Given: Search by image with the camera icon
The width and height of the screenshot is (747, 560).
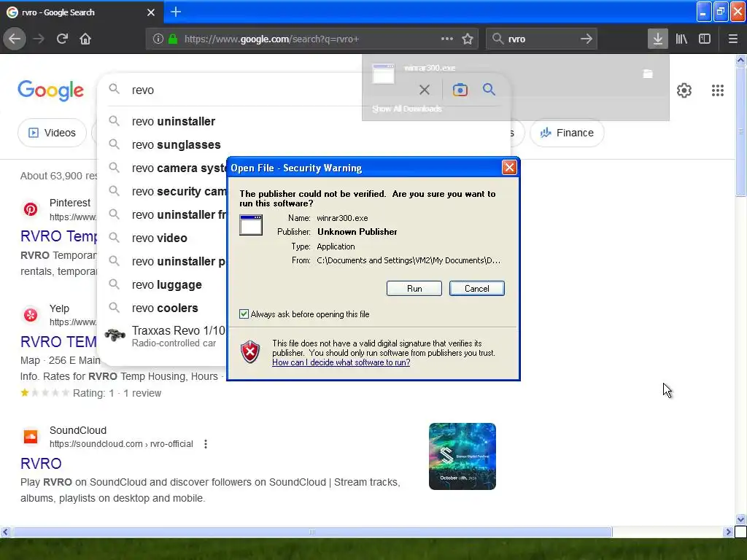Looking at the screenshot, I should pos(460,90).
